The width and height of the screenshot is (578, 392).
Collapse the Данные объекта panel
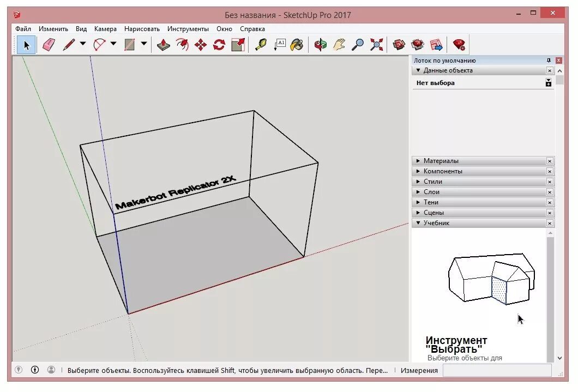coord(418,70)
